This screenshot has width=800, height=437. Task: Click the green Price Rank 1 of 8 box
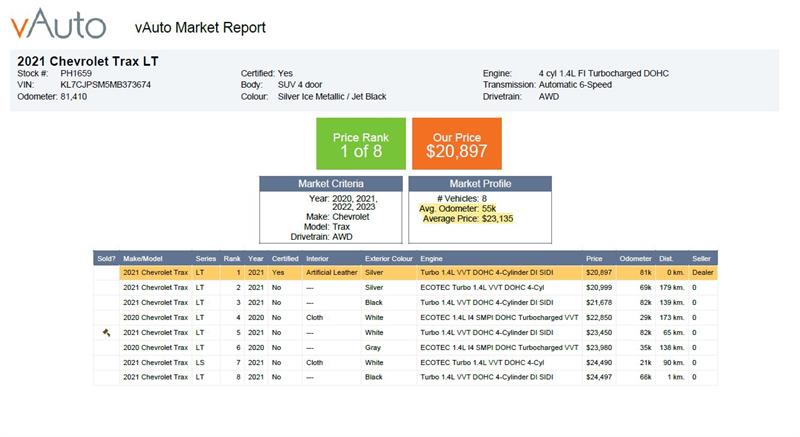click(361, 144)
